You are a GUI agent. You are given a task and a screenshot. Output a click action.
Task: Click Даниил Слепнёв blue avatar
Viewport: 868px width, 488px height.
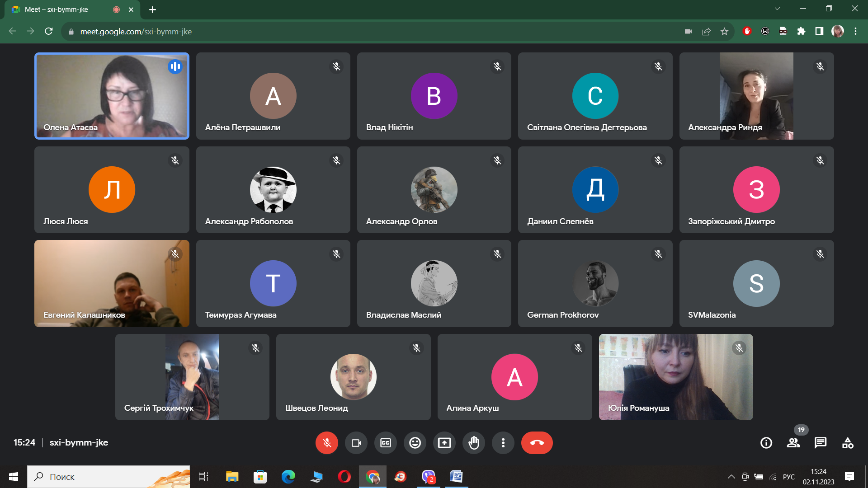click(595, 189)
